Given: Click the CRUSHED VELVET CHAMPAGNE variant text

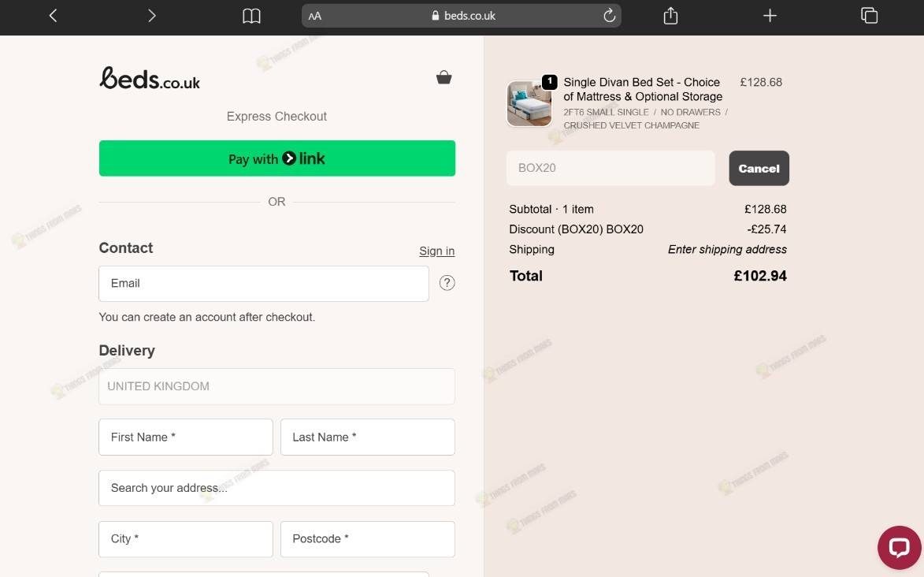Looking at the screenshot, I should 631,125.
